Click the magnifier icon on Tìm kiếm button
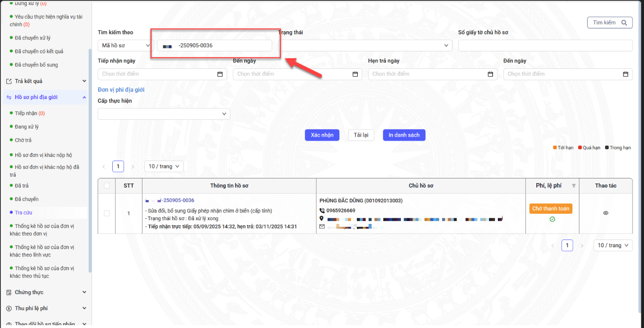 point(624,23)
